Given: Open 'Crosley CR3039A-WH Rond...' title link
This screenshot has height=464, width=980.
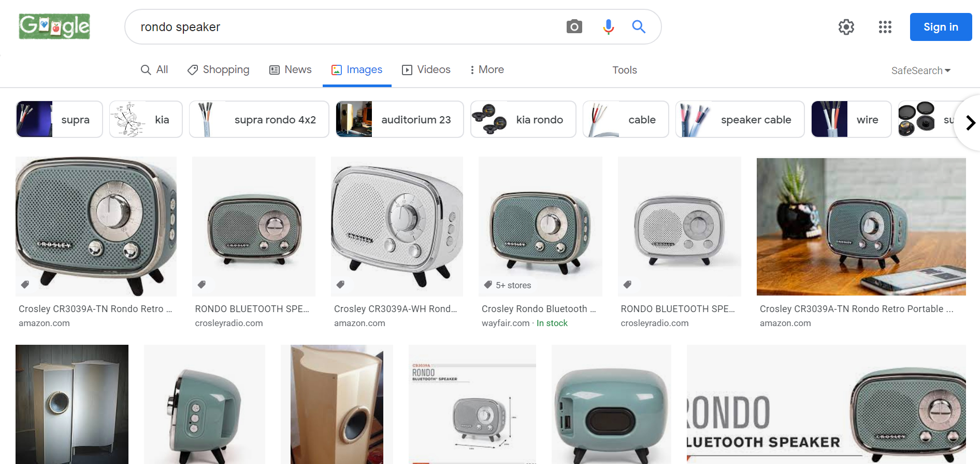Looking at the screenshot, I should 396,309.
